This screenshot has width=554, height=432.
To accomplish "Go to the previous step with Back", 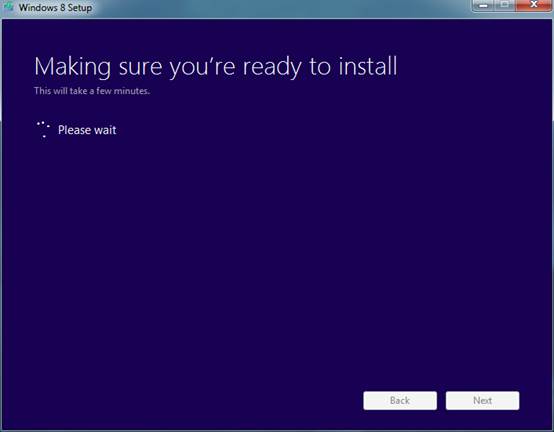I will [400, 401].
